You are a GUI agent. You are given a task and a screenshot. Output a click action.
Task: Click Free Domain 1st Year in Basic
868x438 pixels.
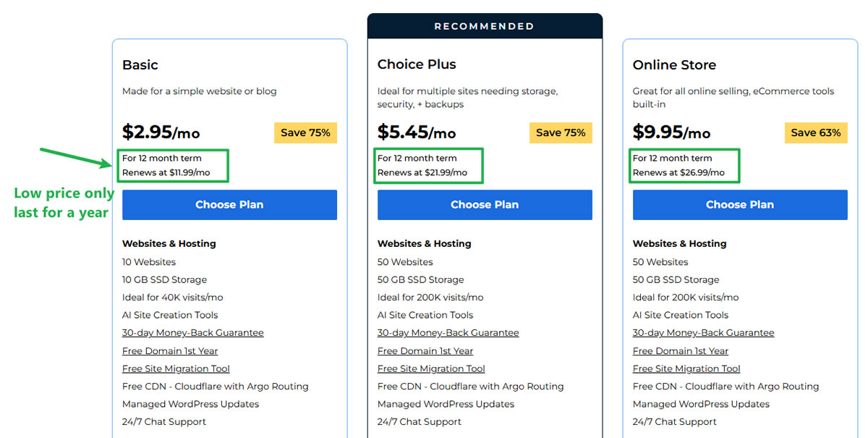pyautogui.click(x=170, y=351)
